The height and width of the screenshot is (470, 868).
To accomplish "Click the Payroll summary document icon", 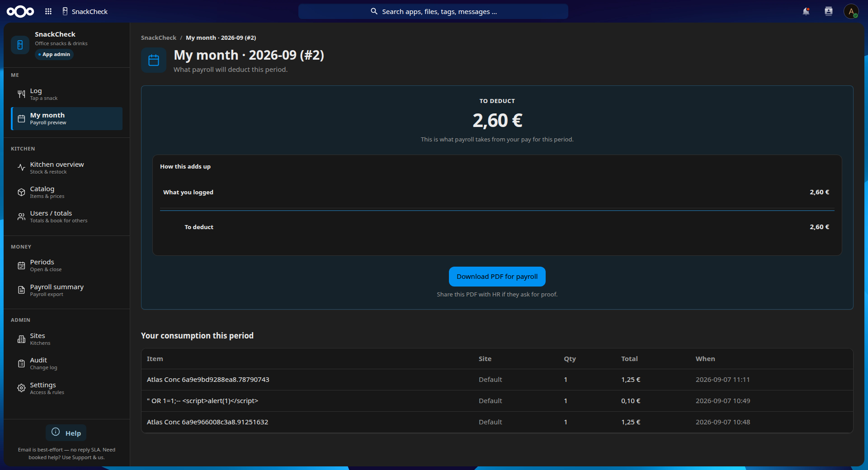I will tap(21, 290).
